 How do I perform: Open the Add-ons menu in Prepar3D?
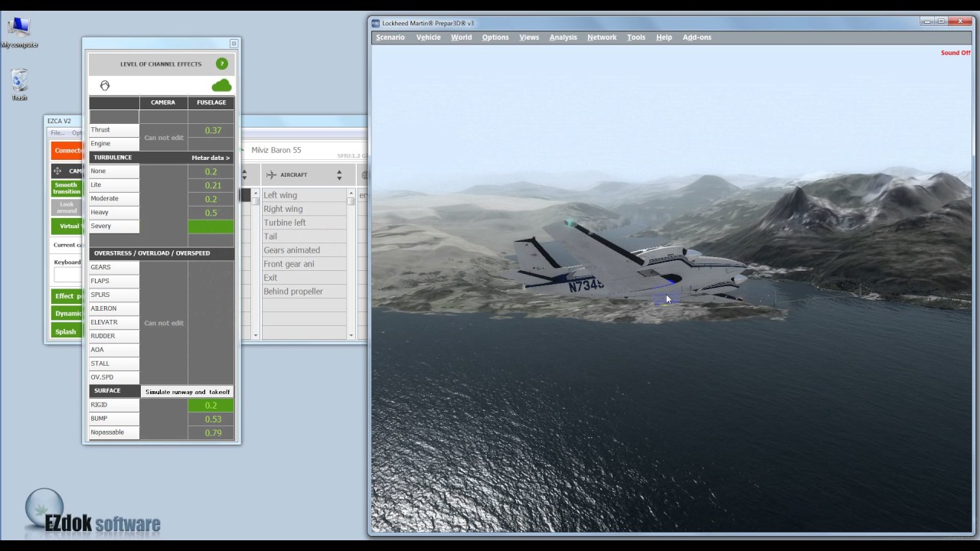point(697,37)
